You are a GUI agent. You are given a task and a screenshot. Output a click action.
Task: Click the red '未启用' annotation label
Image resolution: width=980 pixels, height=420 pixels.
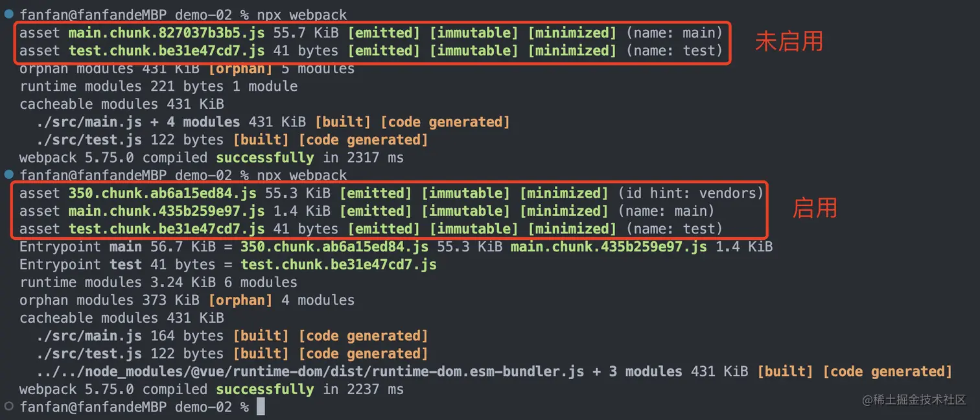[x=789, y=41]
